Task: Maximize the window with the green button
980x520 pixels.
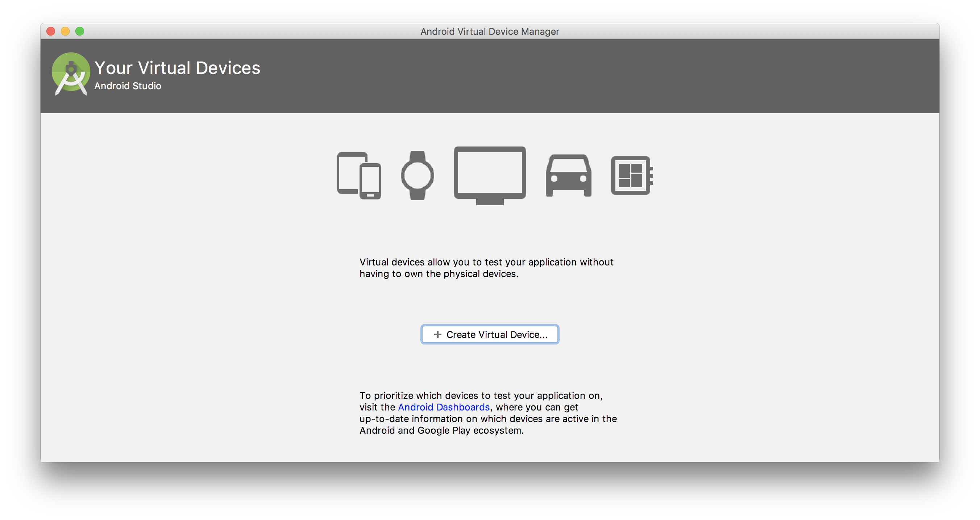Action: click(80, 31)
